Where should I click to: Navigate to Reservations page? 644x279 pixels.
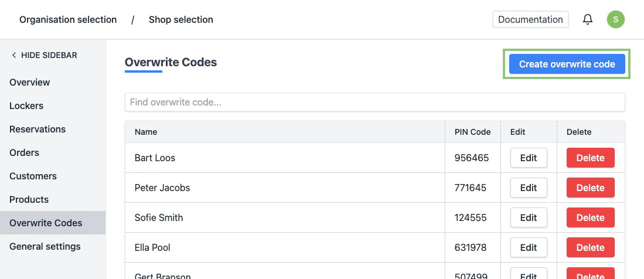point(38,129)
